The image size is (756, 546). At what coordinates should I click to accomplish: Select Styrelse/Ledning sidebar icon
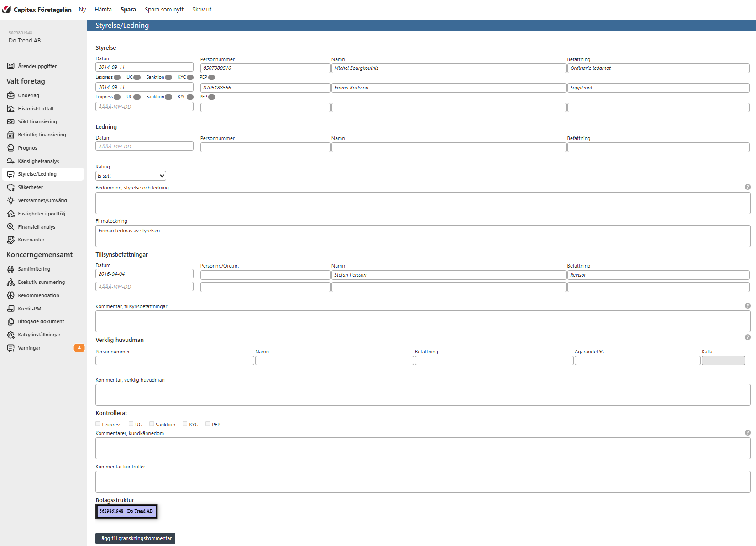coord(10,174)
